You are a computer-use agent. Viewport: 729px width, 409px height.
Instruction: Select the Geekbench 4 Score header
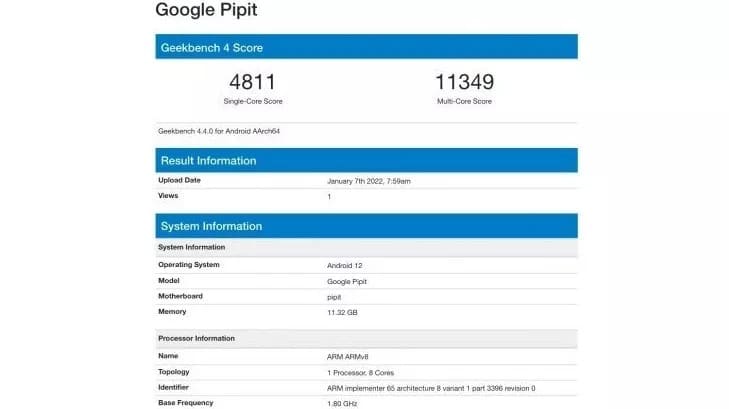(366, 47)
